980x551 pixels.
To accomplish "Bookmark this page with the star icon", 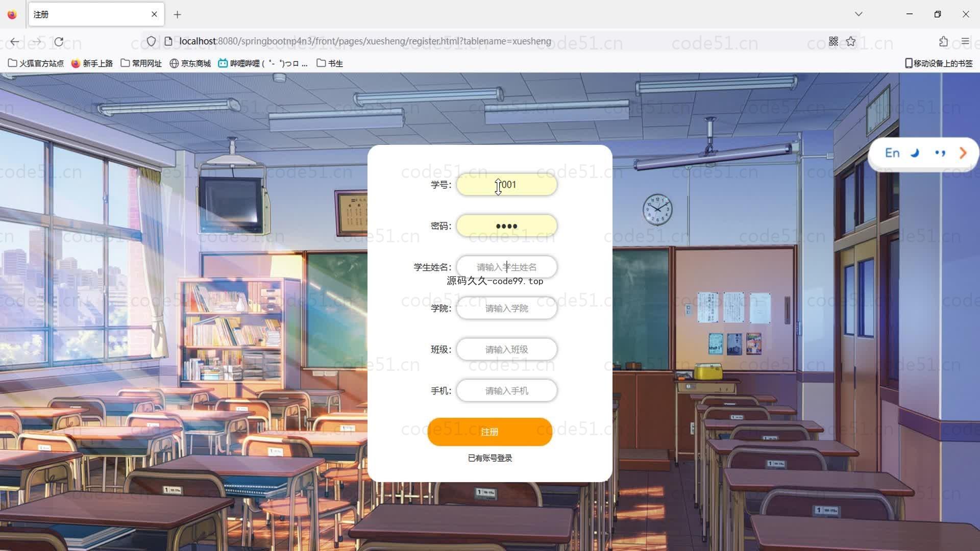I will tap(851, 41).
